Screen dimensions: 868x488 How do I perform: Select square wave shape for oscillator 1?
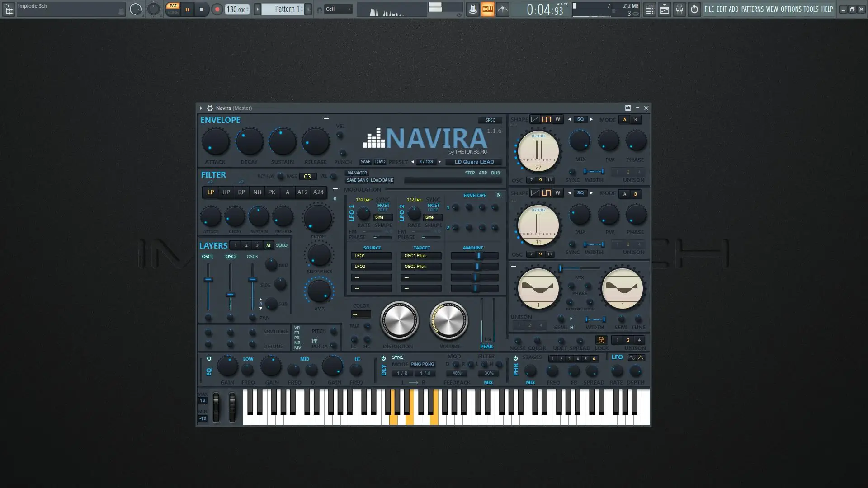(547, 119)
